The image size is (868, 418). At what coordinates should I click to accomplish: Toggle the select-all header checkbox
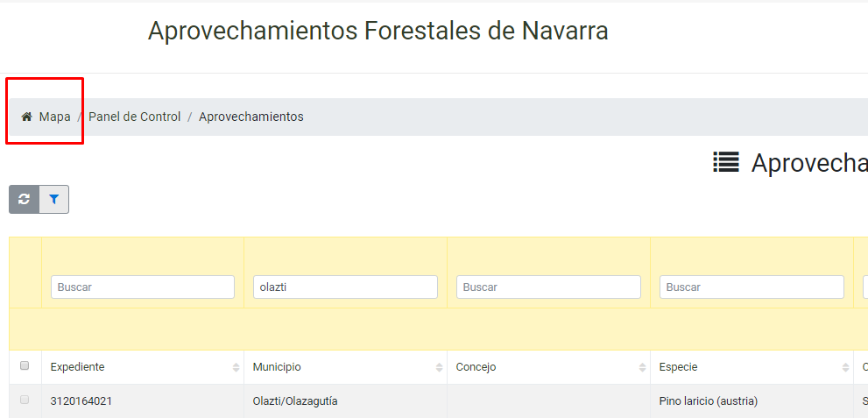coord(25,365)
